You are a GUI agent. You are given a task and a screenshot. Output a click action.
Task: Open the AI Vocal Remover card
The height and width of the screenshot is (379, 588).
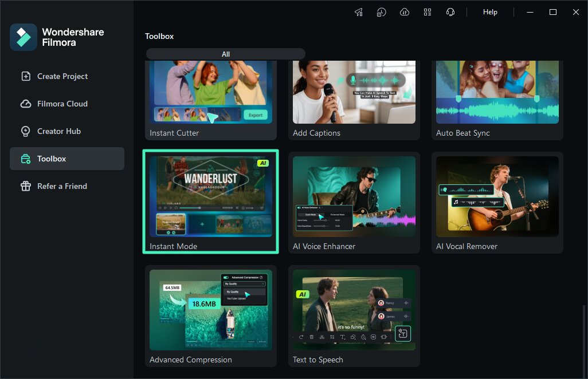point(497,203)
